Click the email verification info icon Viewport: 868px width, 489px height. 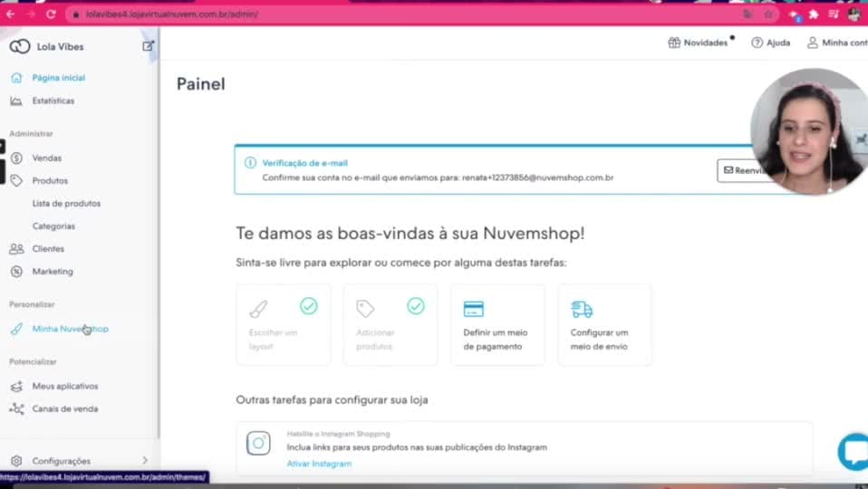(250, 163)
